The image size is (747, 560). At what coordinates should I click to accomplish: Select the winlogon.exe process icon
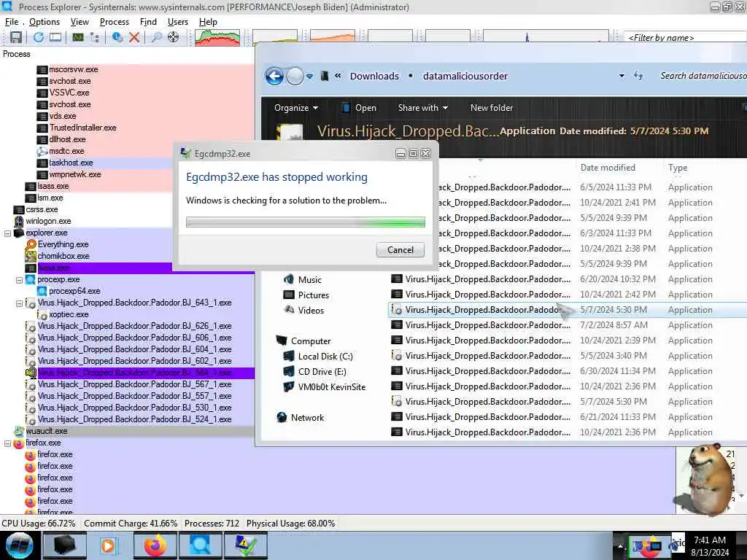click(x=18, y=221)
